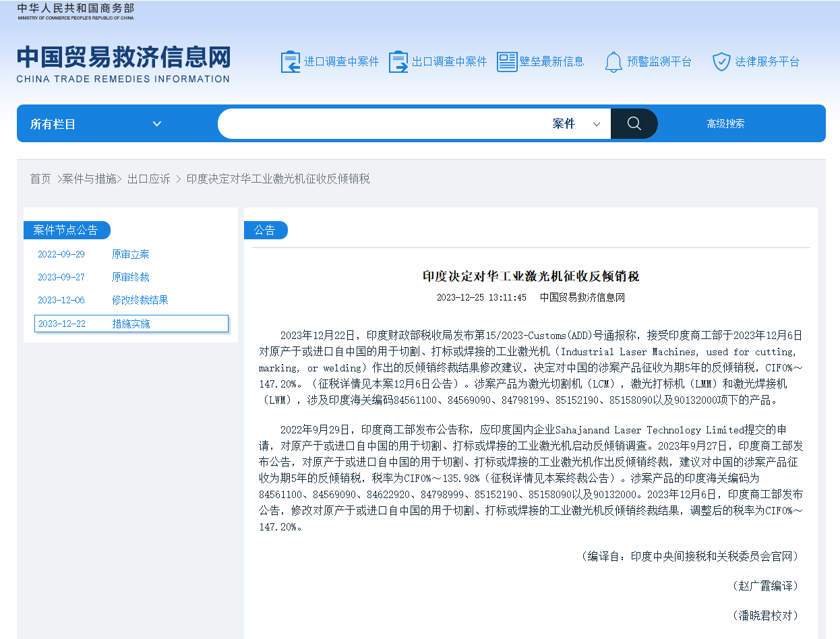
Task: Click the text （潘晓君校对）
Action: (764, 615)
